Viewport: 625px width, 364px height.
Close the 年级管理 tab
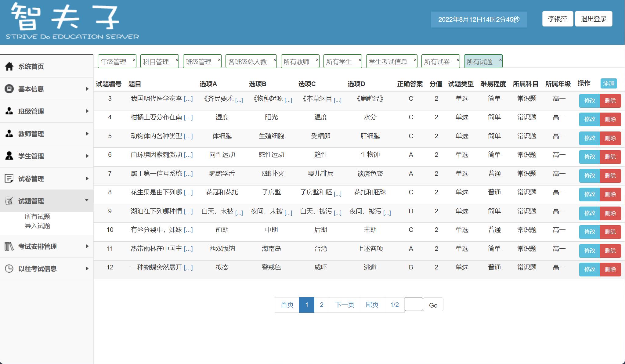click(134, 59)
